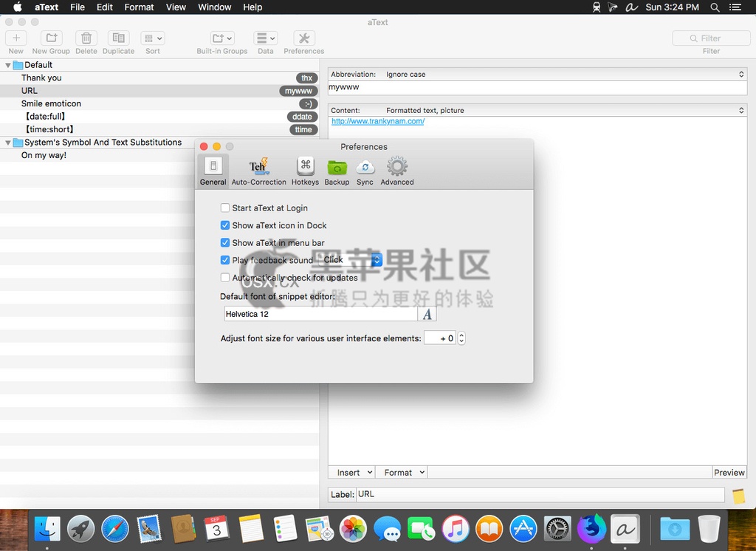The width and height of the screenshot is (756, 551).
Task: Click the Duplicate toolbar icon
Action: click(x=118, y=38)
